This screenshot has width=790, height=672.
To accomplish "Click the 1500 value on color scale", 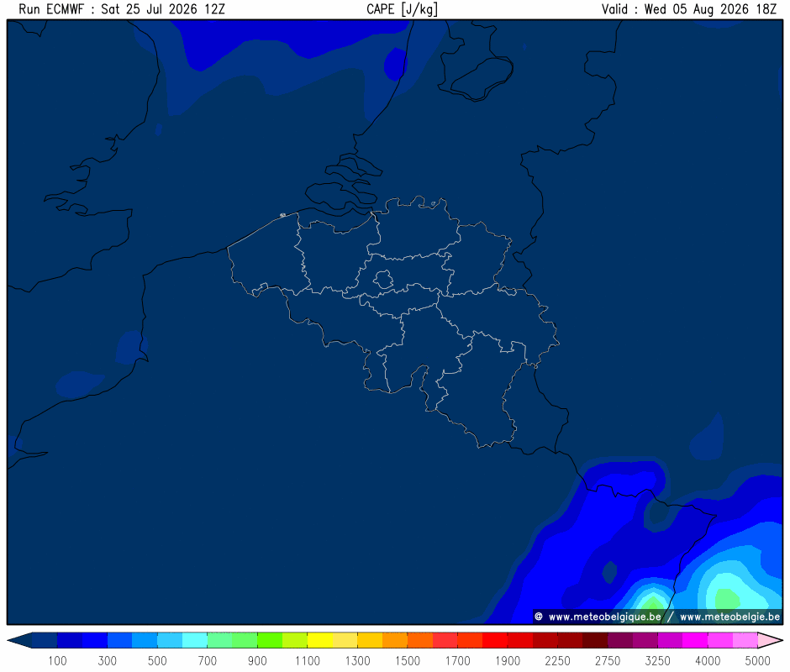I will pyautogui.click(x=407, y=660).
